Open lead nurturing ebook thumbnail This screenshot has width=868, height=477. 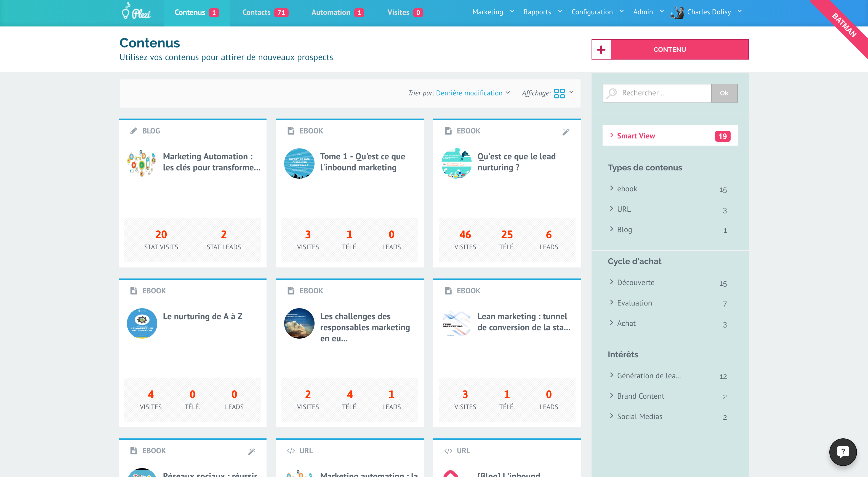click(457, 164)
